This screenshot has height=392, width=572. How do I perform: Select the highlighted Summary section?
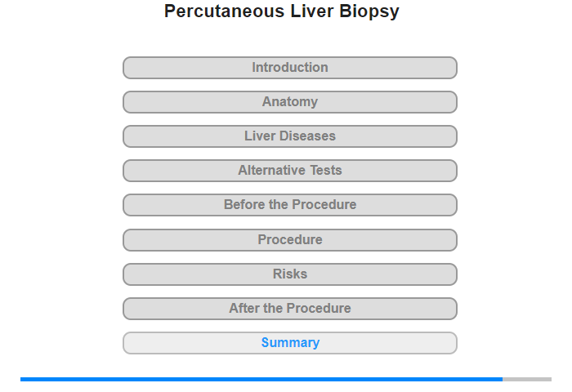289,343
